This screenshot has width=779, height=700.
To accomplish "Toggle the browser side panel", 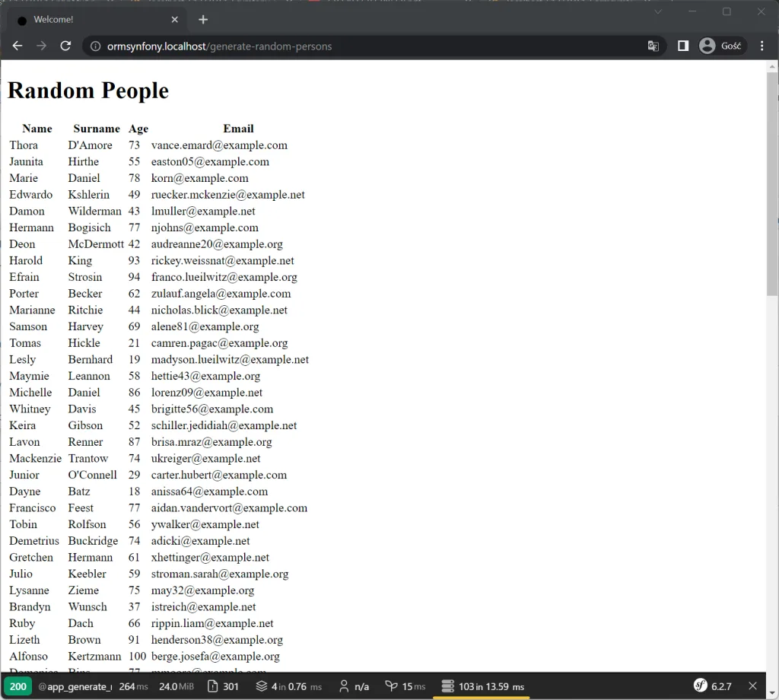I will (683, 46).
